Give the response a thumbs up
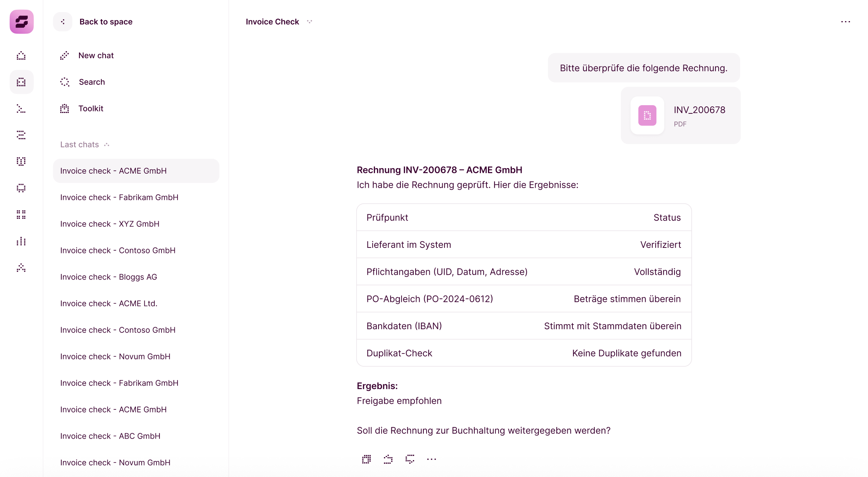868x477 pixels. pyautogui.click(x=388, y=459)
